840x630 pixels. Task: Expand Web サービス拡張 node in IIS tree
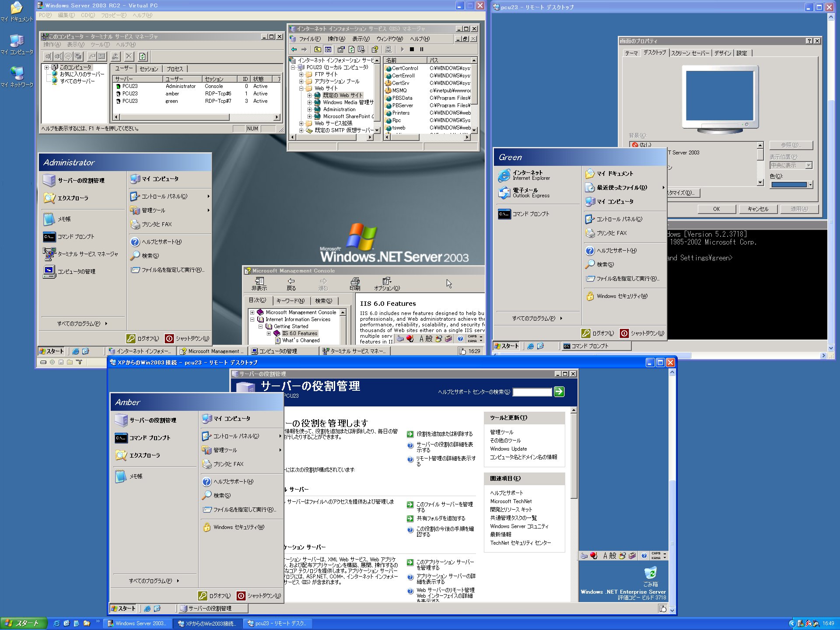pos(301,123)
